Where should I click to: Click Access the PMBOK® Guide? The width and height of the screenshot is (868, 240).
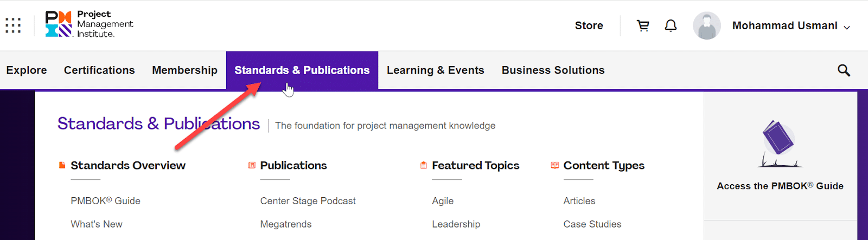pyautogui.click(x=780, y=186)
